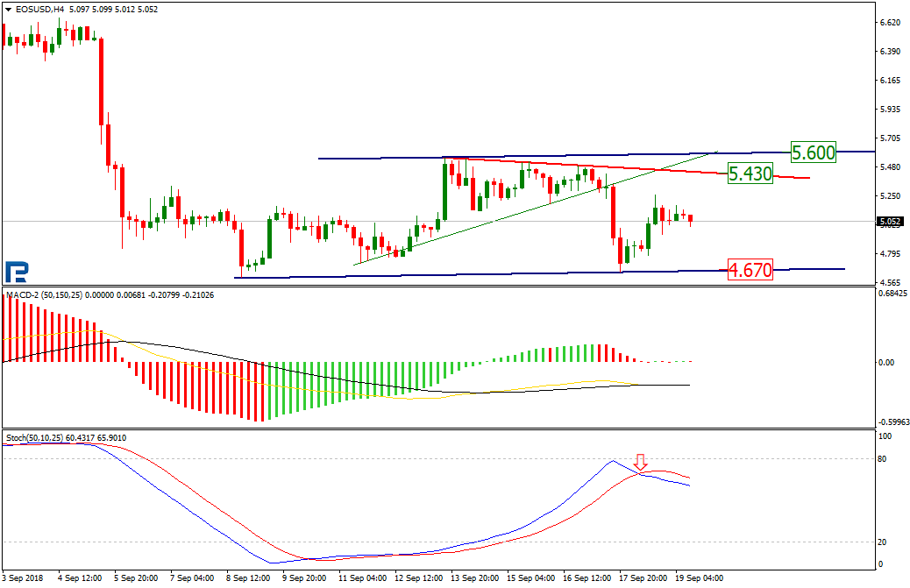This screenshot has height=588, width=910.
Task: Select the green 5.600 price label
Action: click(813, 152)
